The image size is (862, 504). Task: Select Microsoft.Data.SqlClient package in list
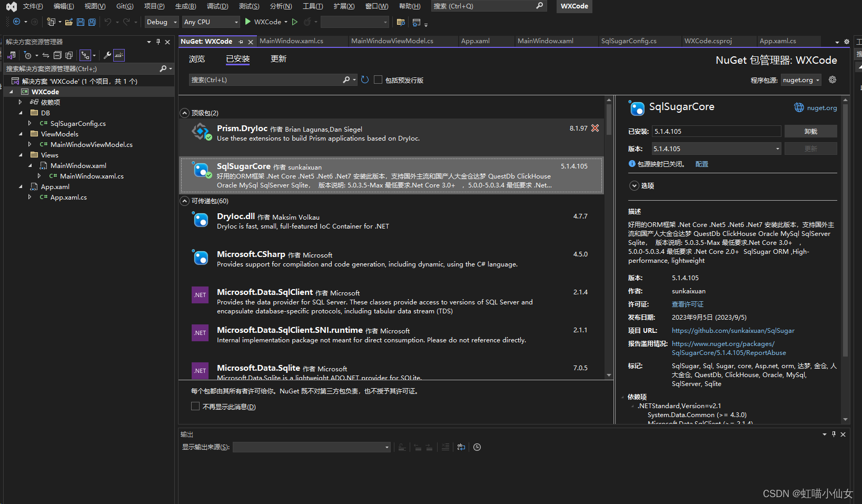[x=391, y=302]
